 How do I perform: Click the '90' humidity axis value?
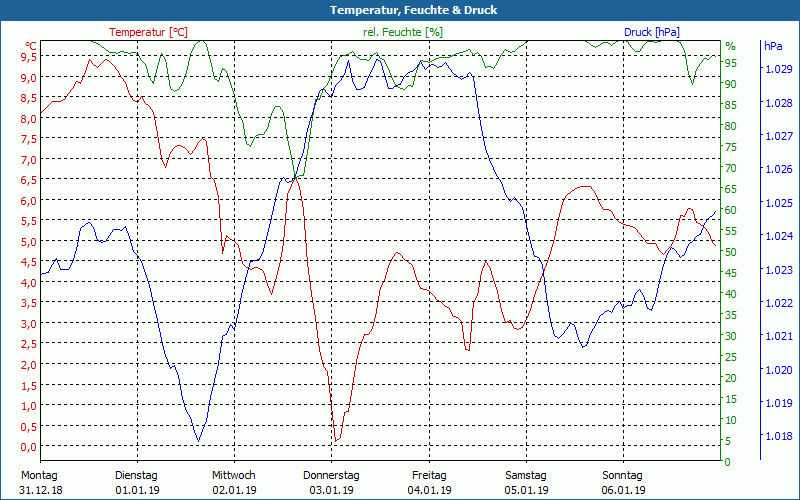731,84
